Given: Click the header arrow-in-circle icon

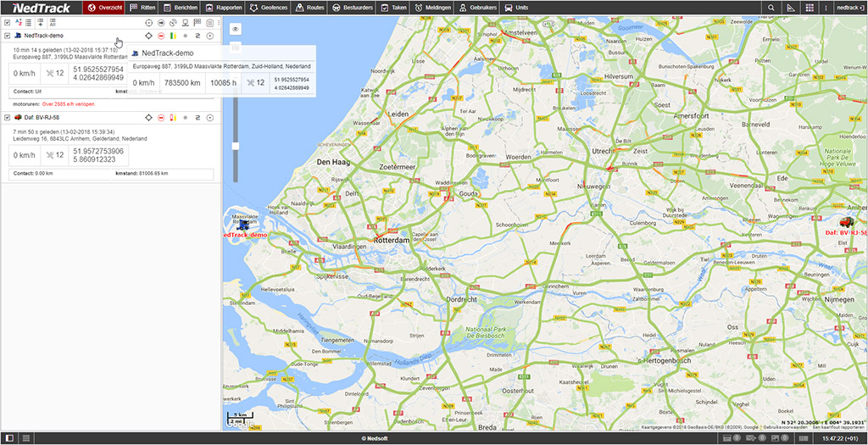Looking at the screenshot, I should point(161,23).
